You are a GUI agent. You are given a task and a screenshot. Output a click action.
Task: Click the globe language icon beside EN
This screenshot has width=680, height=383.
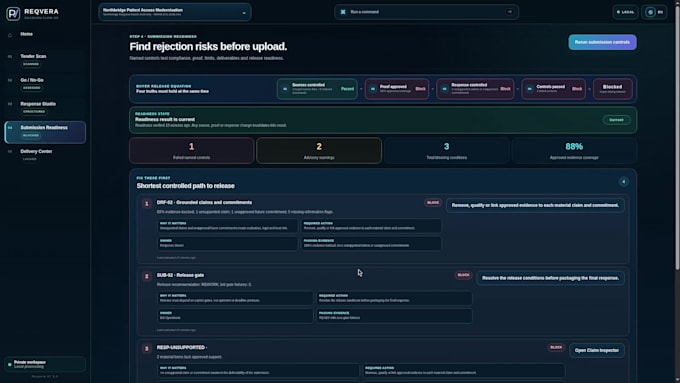pos(650,12)
